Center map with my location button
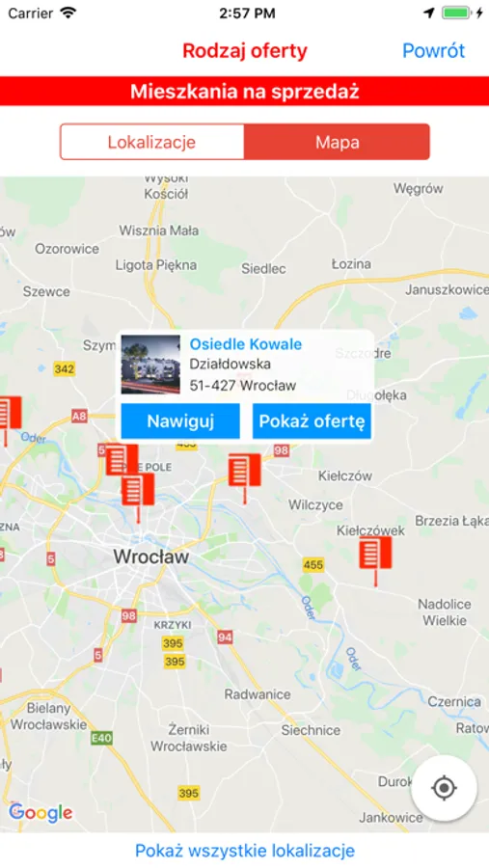 tap(444, 788)
